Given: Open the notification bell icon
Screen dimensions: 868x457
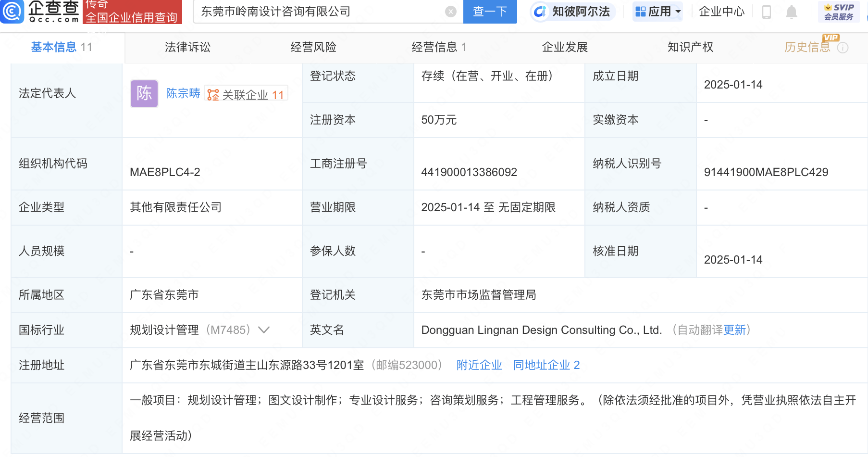Looking at the screenshot, I should click(791, 12).
